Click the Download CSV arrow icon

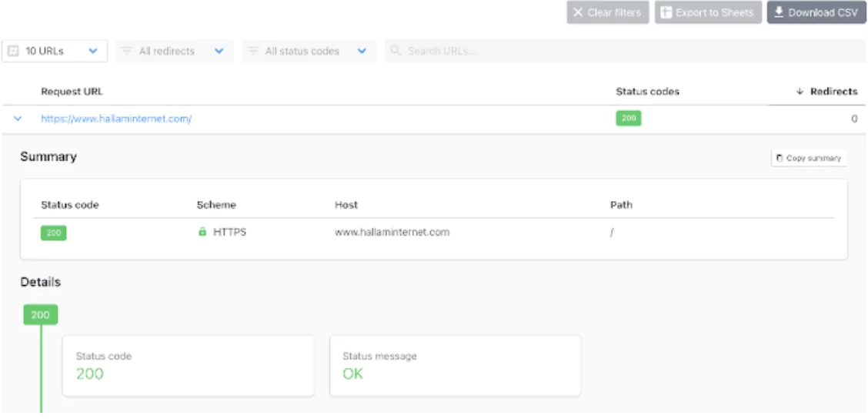779,12
